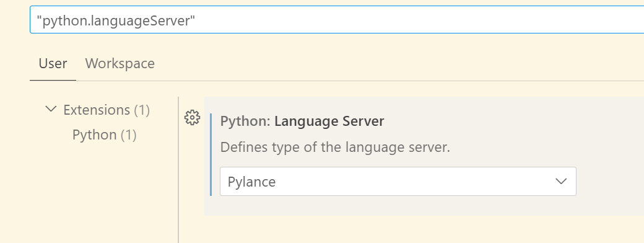Select the User settings tab

53,63
